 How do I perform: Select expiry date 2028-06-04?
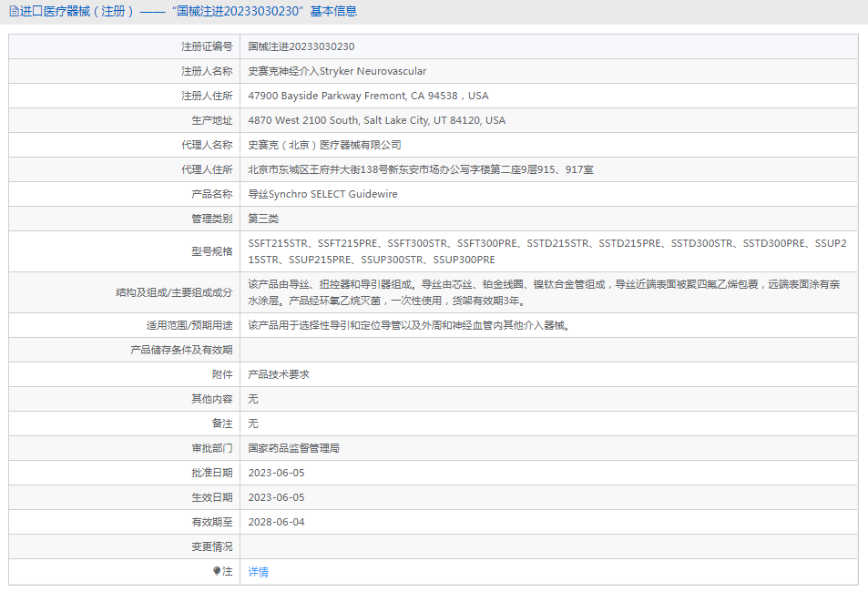276,522
